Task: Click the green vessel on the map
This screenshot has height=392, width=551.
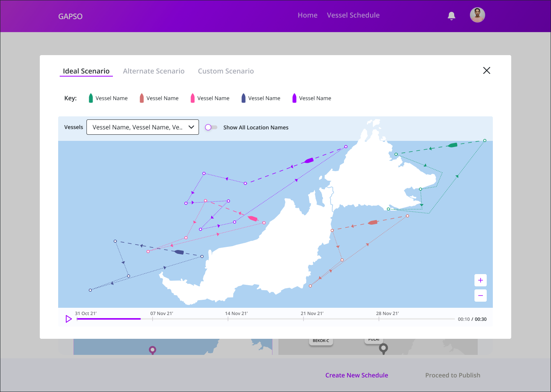Action: (x=453, y=145)
